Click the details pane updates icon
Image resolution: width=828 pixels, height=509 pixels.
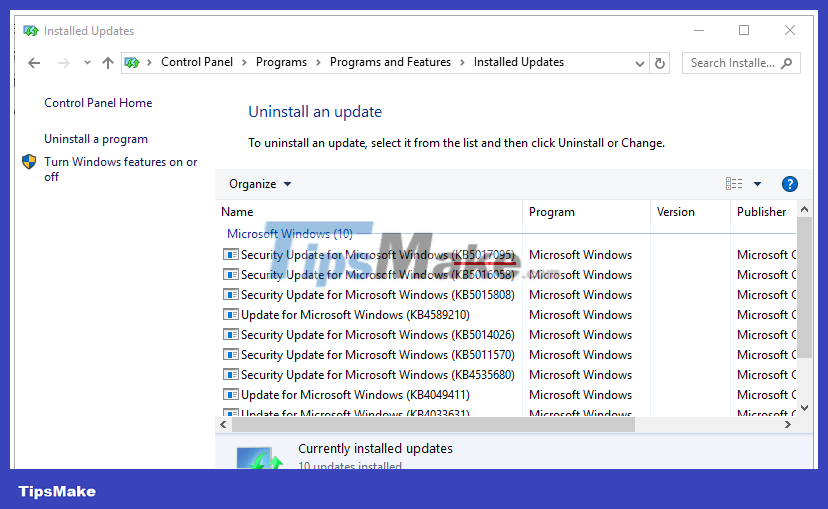click(x=259, y=457)
